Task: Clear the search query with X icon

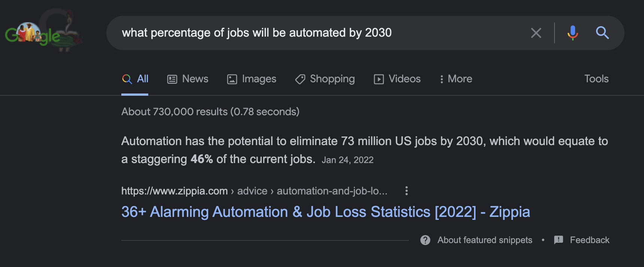Action: [x=536, y=33]
